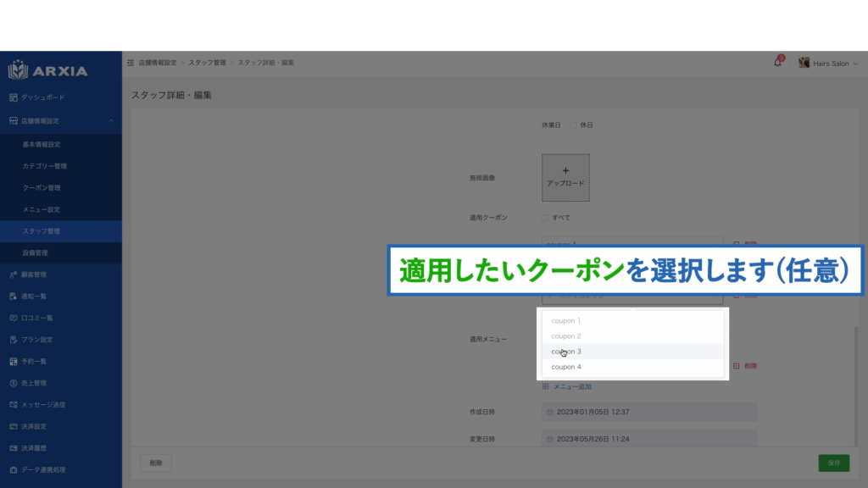Click the スタッフ詳細・編集 breadcrumb text
This screenshot has width=868, height=488.
pyautogui.click(x=265, y=63)
